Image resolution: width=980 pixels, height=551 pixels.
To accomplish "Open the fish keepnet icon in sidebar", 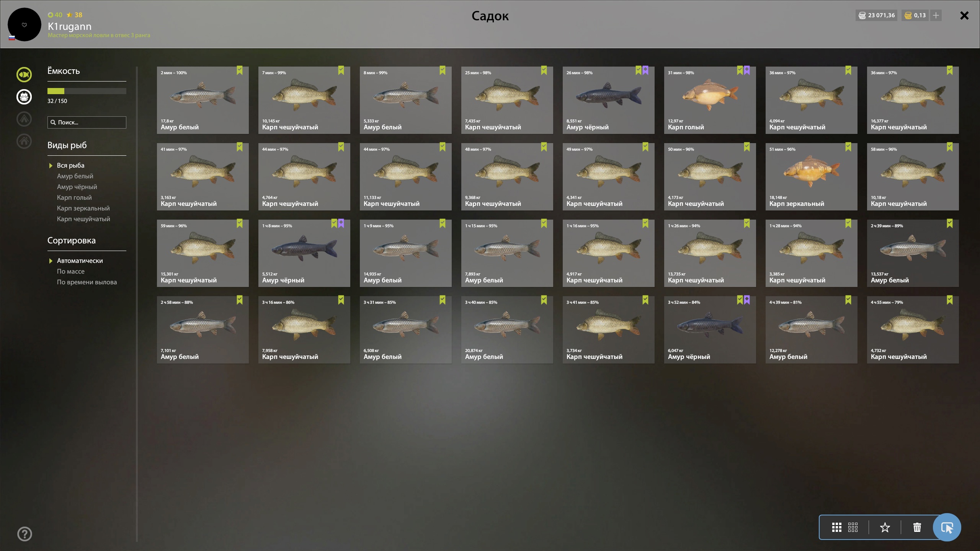I will (24, 75).
